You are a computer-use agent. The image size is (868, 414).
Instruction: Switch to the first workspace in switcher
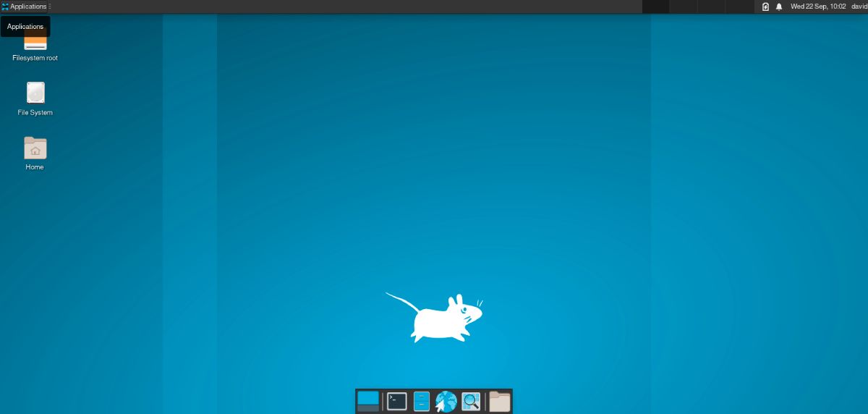click(655, 7)
